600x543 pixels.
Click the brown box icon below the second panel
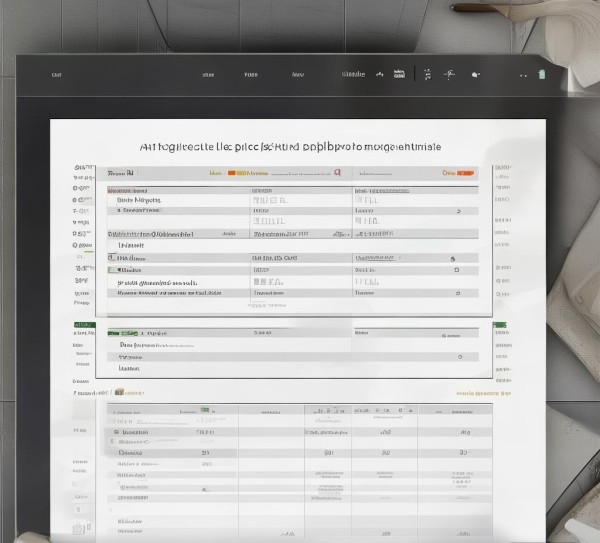click(x=119, y=391)
